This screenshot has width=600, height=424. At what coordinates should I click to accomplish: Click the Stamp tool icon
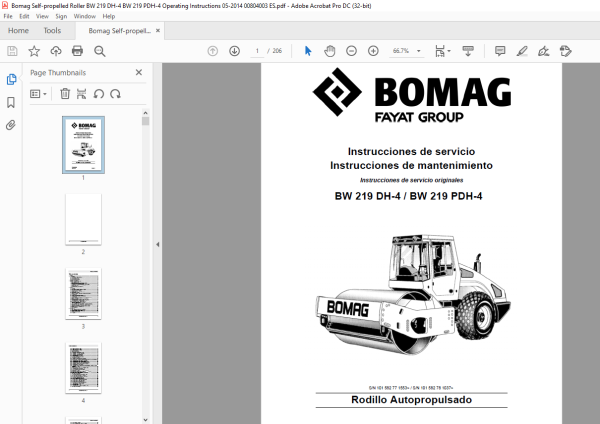566,51
